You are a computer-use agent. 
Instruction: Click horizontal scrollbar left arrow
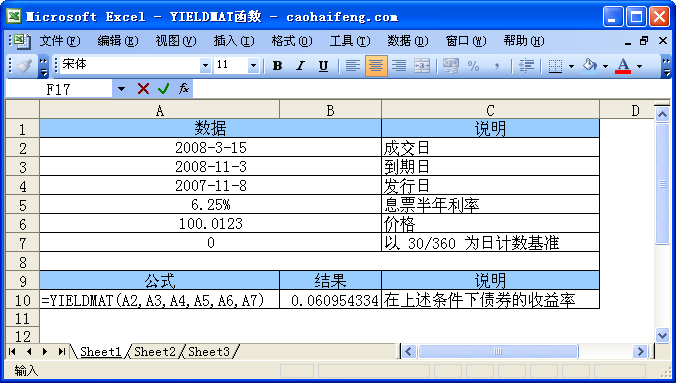409,352
